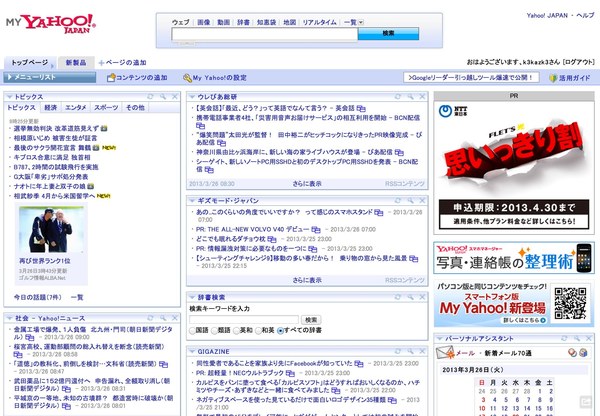Switch to the 新製品 page tab

pos(77,62)
